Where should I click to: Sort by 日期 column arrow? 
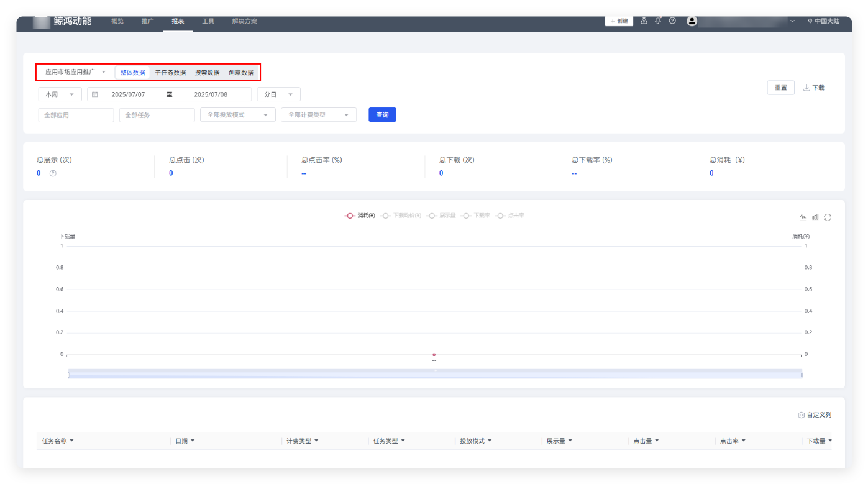(192, 441)
